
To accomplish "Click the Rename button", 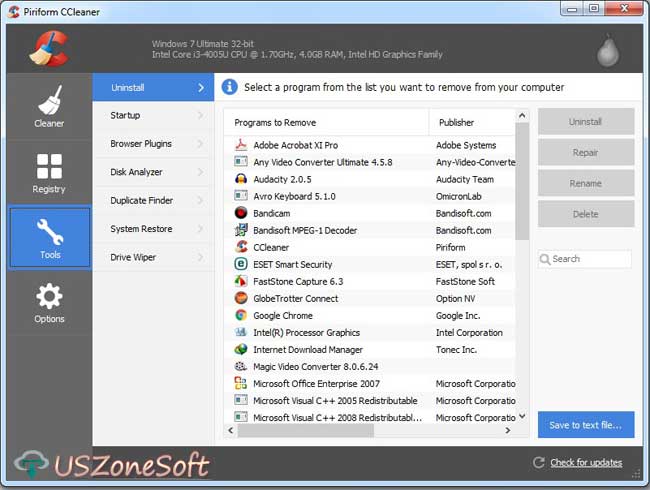I will [586, 183].
